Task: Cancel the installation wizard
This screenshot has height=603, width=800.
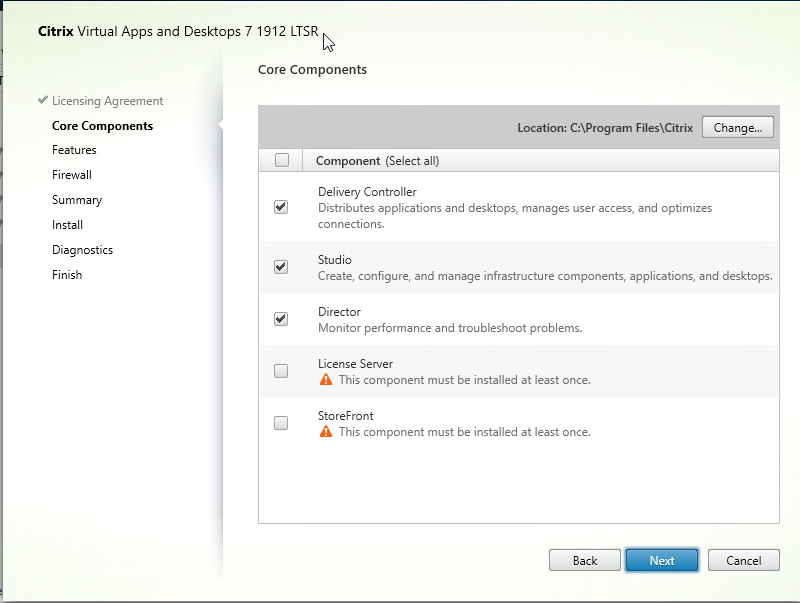Action: (x=743, y=561)
